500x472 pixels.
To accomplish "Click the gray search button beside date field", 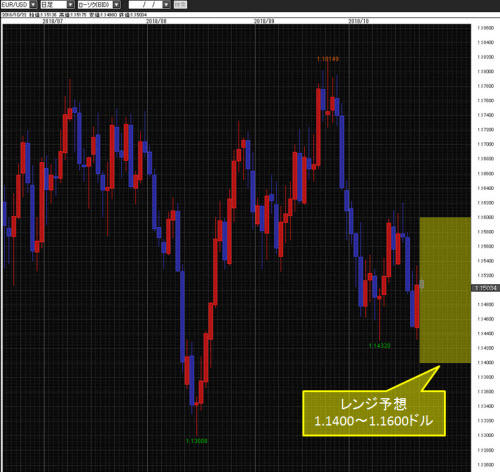I will coord(180,5).
